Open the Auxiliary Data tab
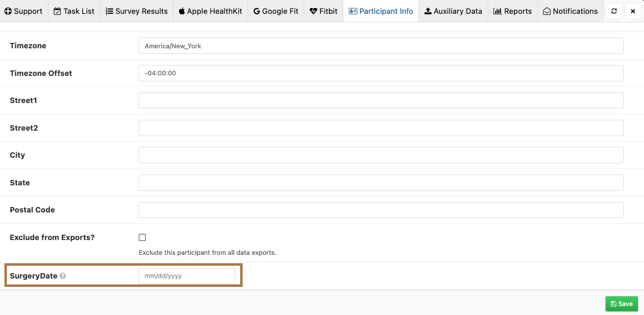The height and width of the screenshot is (315, 644). point(453,11)
